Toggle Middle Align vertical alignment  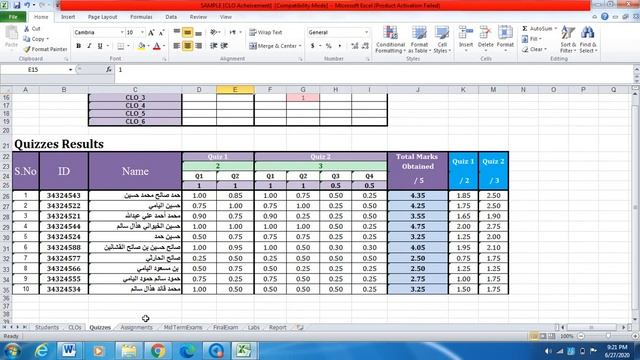click(187, 32)
